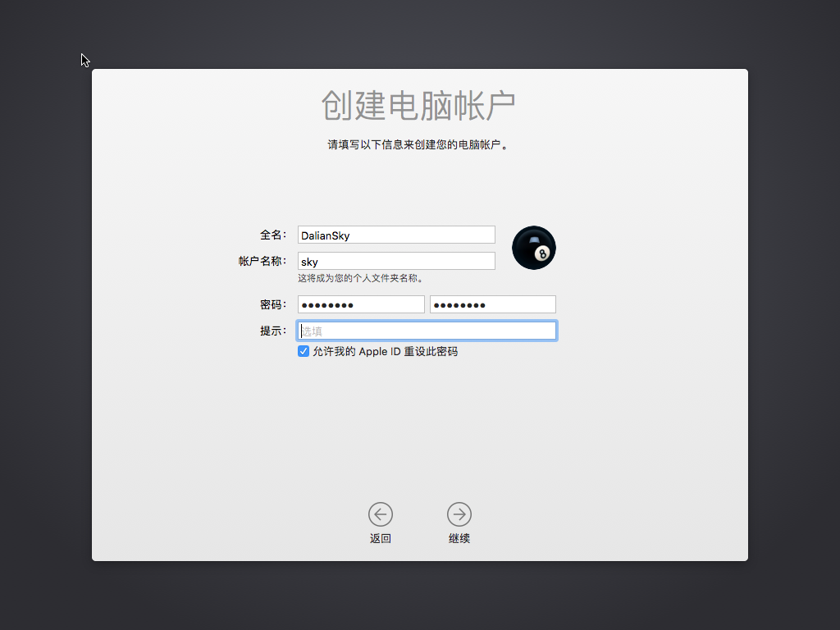Uncheck the Apple ID password reset checkbox

tap(304, 351)
